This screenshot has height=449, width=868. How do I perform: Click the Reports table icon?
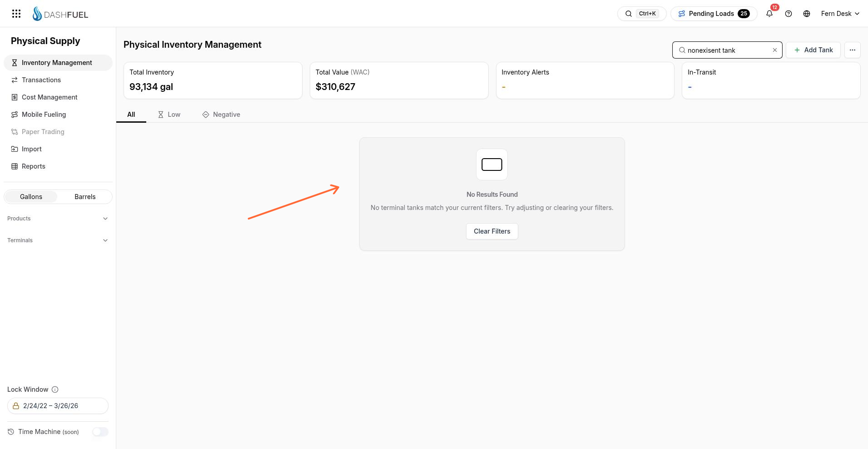tap(15, 166)
